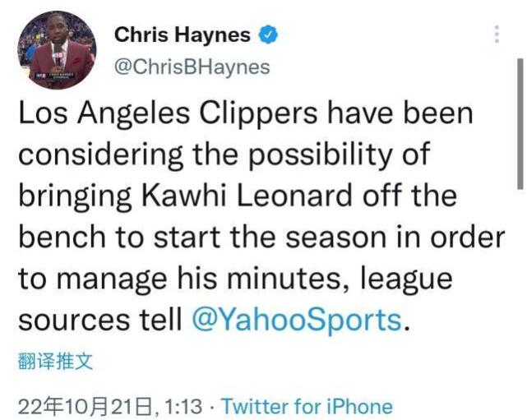Viewport: 527px width, 420px height.
Task: Open Chris Haynes profile avatar photo
Action: (x=57, y=50)
